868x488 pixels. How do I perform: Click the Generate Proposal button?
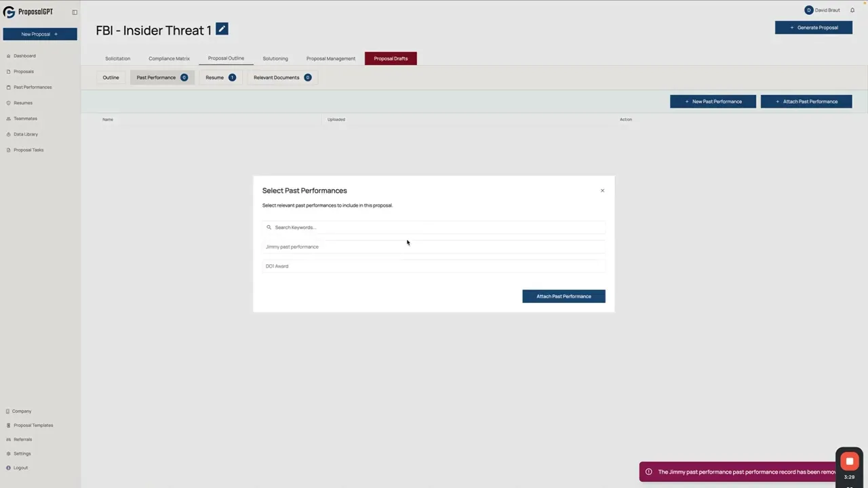pos(814,28)
